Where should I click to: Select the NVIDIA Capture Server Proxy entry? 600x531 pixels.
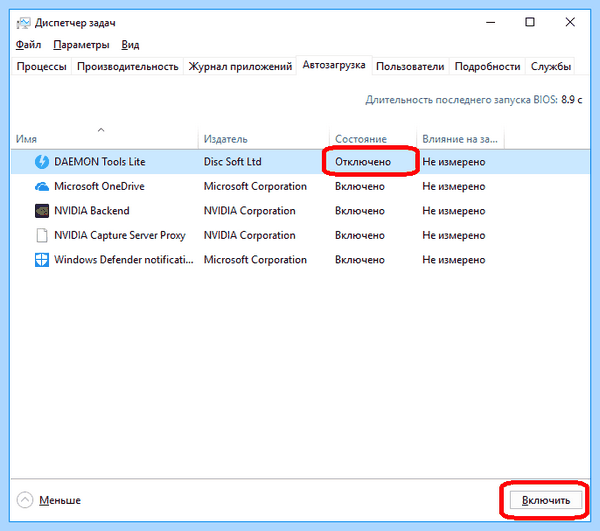pyautogui.click(x=120, y=235)
